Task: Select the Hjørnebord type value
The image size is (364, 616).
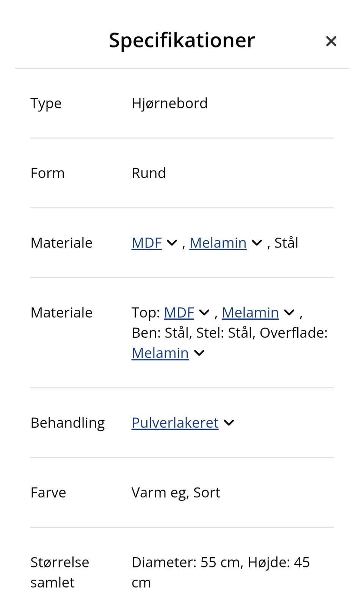Action: tap(170, 103)
